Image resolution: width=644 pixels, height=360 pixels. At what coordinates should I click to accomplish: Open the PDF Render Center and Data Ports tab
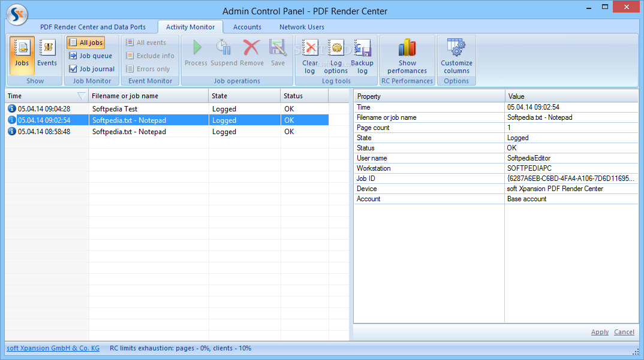click(x=93, y=27)
